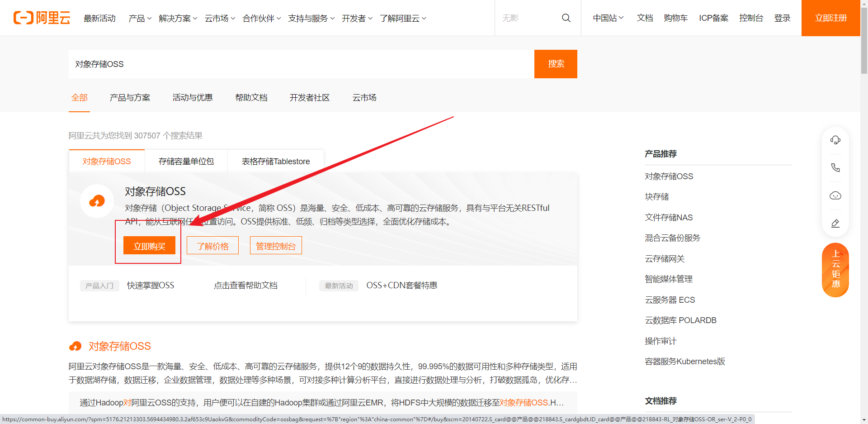Select the 存储容量单位包 card tab
Image resolution: width=868 pixels, height=424 pixels.
pos(186,161)
